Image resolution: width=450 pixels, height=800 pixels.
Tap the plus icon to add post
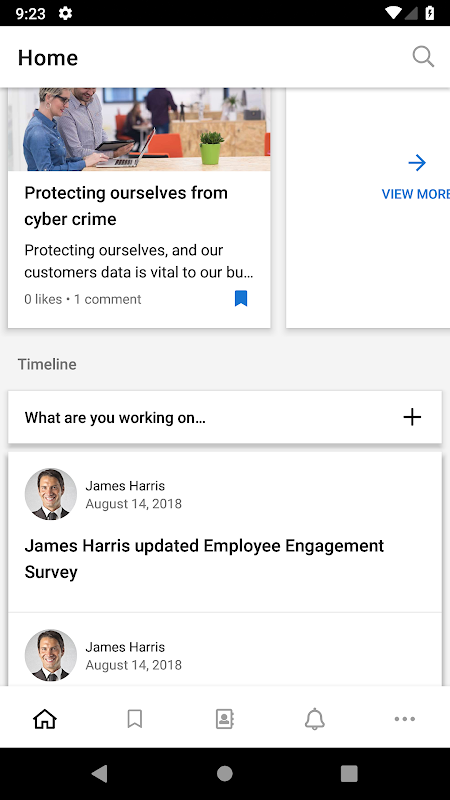(412, 417)
